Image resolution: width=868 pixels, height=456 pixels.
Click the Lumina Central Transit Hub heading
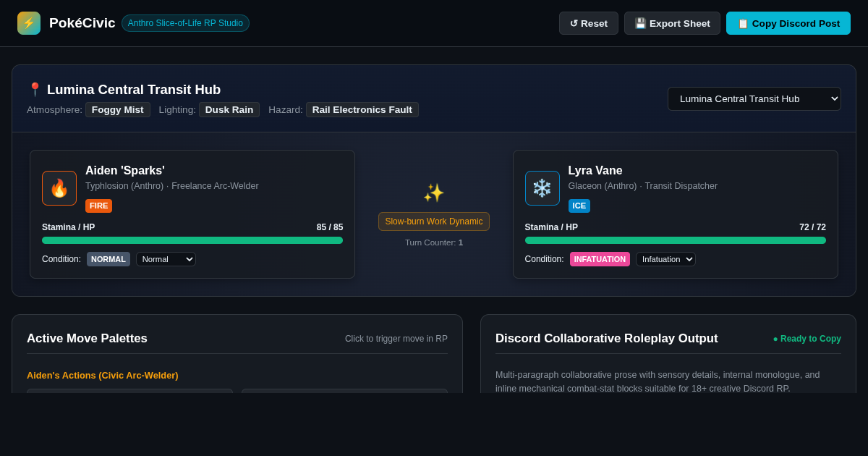coord(134,90)
